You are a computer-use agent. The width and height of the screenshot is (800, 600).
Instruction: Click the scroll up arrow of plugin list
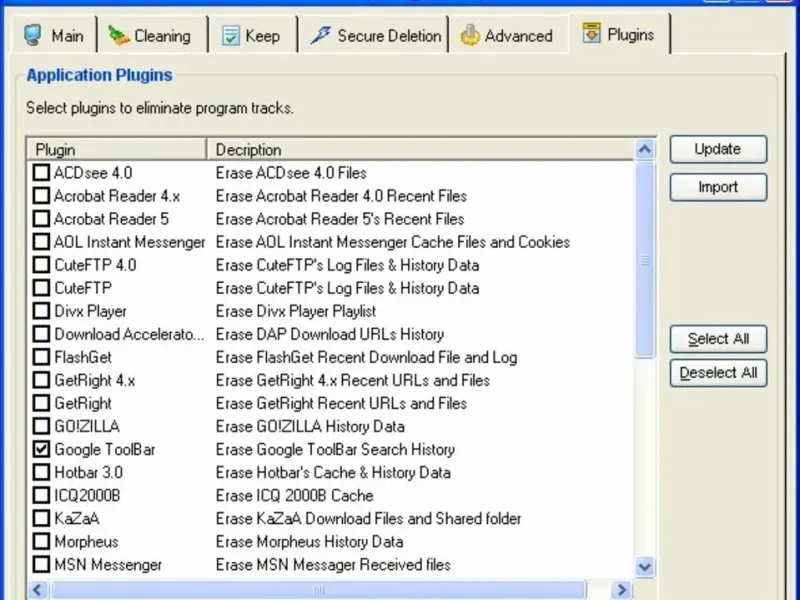pyautogui.click(x=645, y=149)
